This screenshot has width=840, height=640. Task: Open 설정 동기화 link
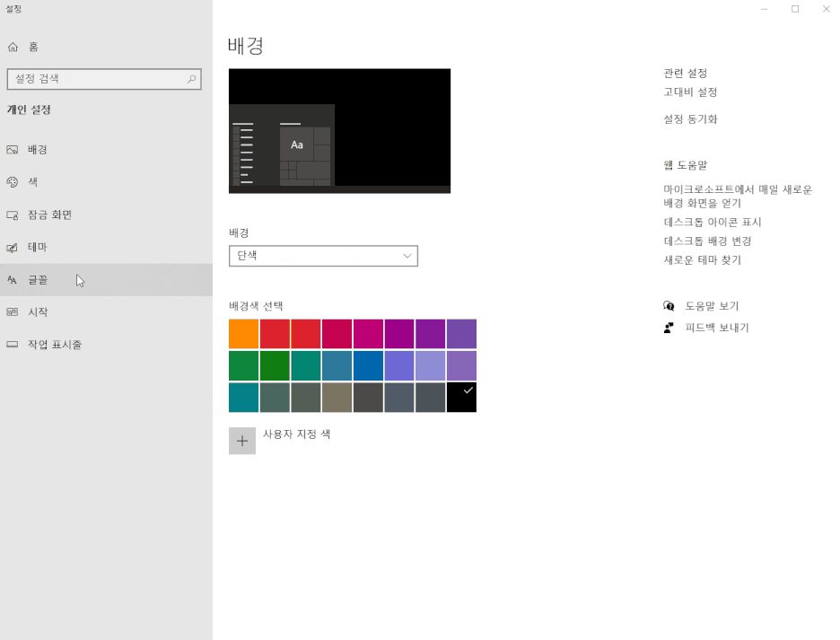(690, 119)
